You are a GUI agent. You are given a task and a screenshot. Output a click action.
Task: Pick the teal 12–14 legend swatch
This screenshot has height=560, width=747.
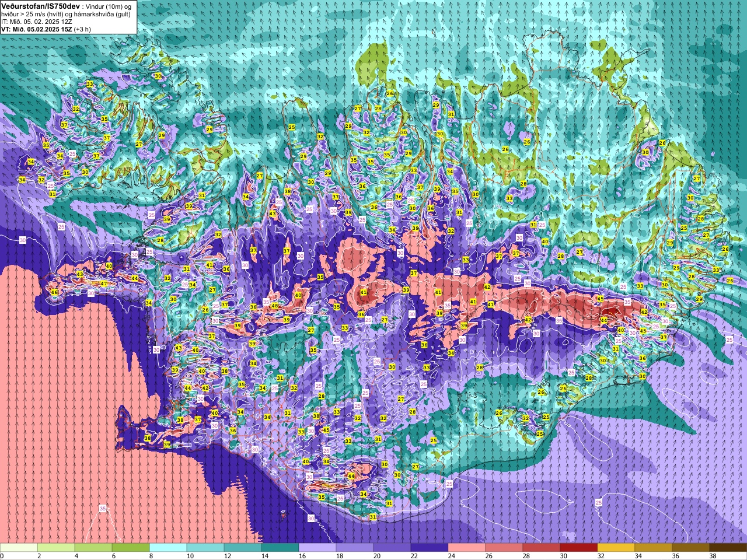pos(243,548)
